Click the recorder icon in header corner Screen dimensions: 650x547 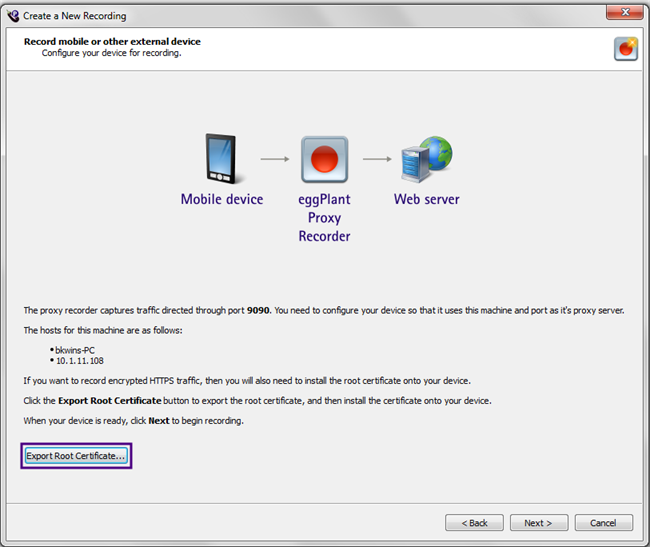pos(625,49)
